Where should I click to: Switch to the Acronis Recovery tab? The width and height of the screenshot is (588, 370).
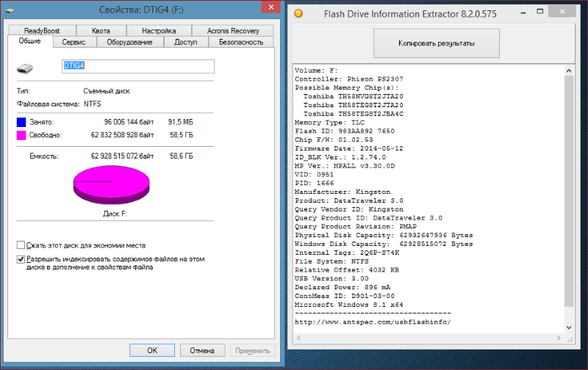[x=233, y=31]
